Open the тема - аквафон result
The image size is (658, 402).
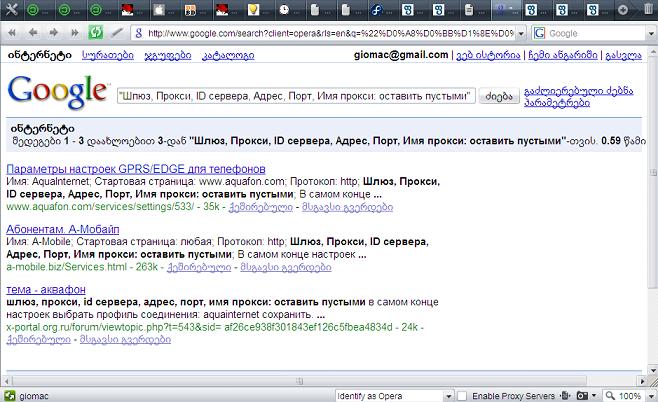click(46, 290)
